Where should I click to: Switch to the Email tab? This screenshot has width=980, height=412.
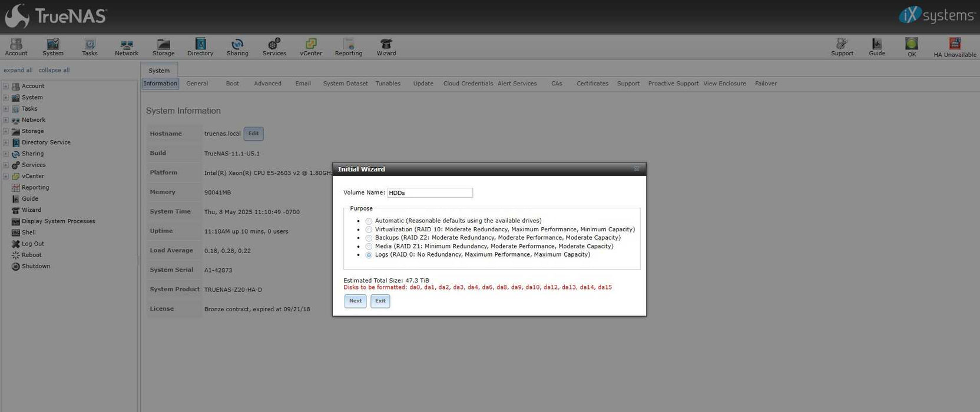(303, 84)
